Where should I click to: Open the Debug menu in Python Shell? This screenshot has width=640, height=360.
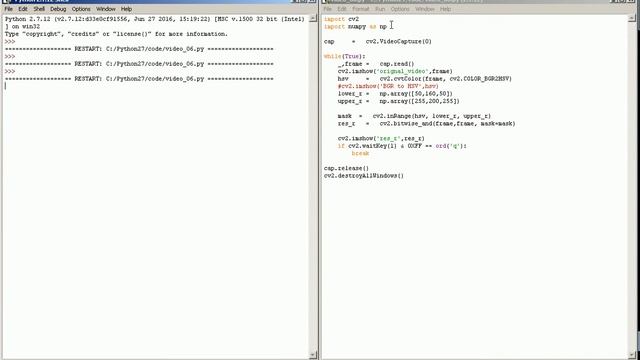tap(58, 9)
